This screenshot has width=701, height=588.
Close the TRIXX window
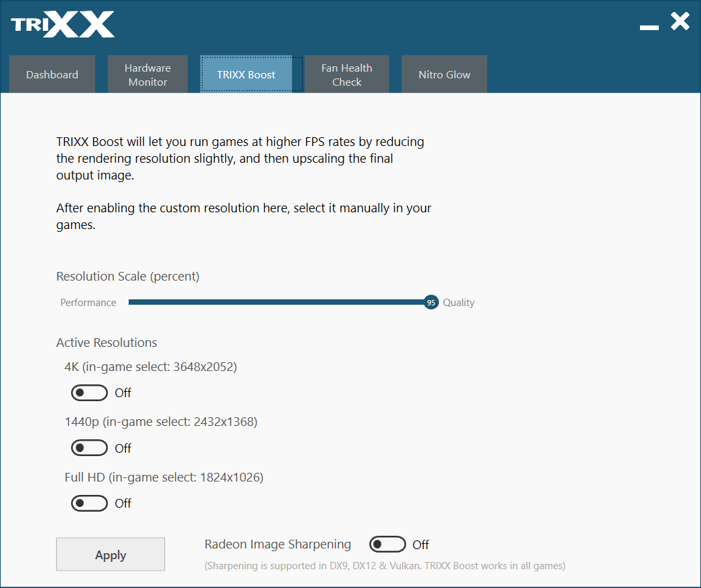coord(680,21)
